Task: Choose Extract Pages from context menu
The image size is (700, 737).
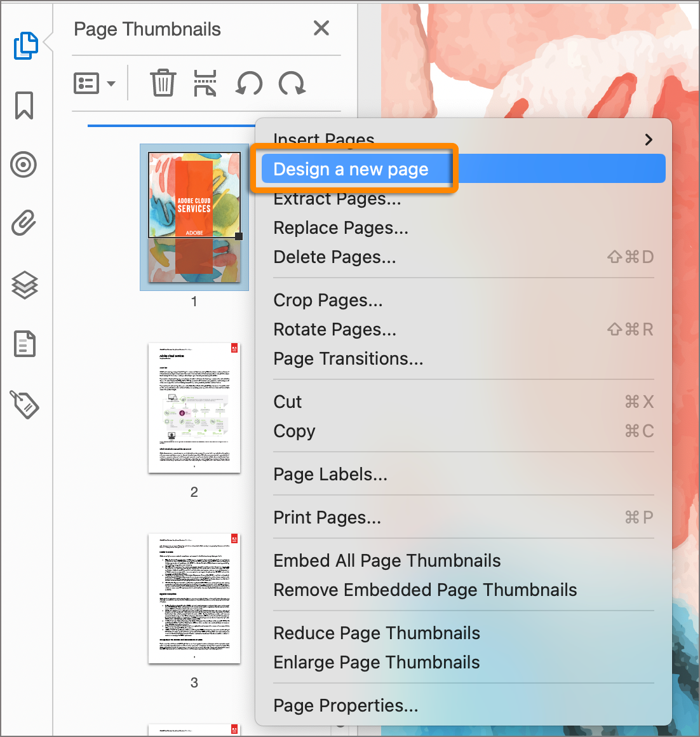Action: pyautogui.click(x=463, y=198)
